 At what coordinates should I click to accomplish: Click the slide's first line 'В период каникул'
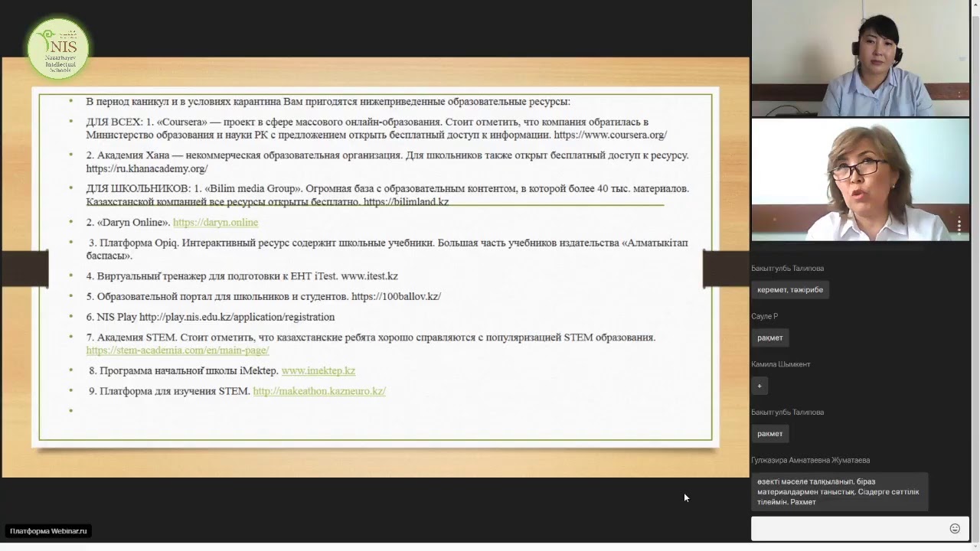pyautogui.click(x=328, y=102)
